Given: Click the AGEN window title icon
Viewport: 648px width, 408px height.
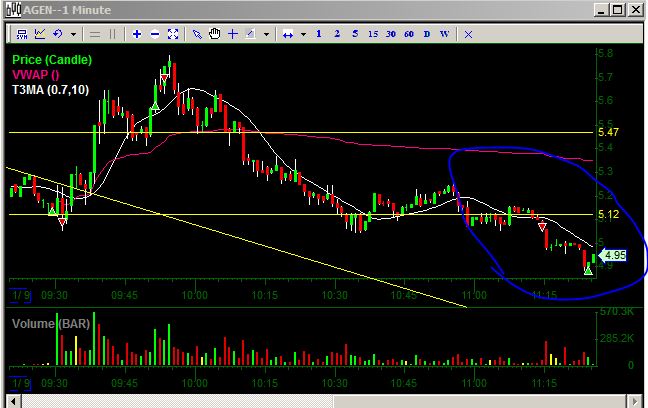Looking at the screenshot, I should pos(13,9).
